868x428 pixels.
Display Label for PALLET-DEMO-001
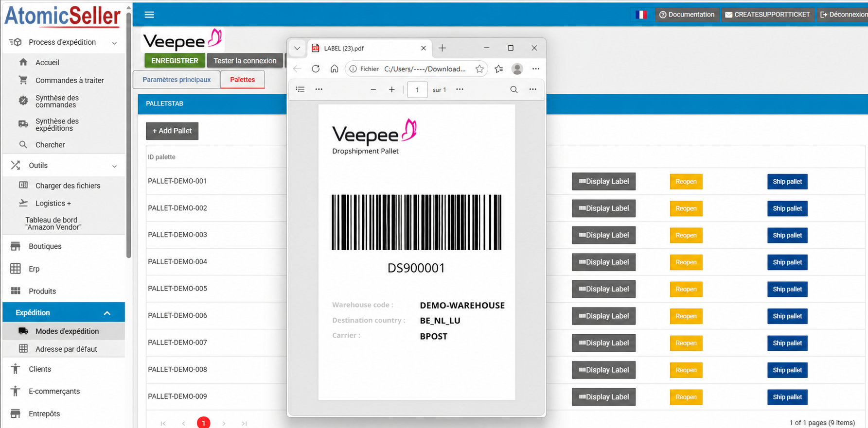click(x=603, y=181)
